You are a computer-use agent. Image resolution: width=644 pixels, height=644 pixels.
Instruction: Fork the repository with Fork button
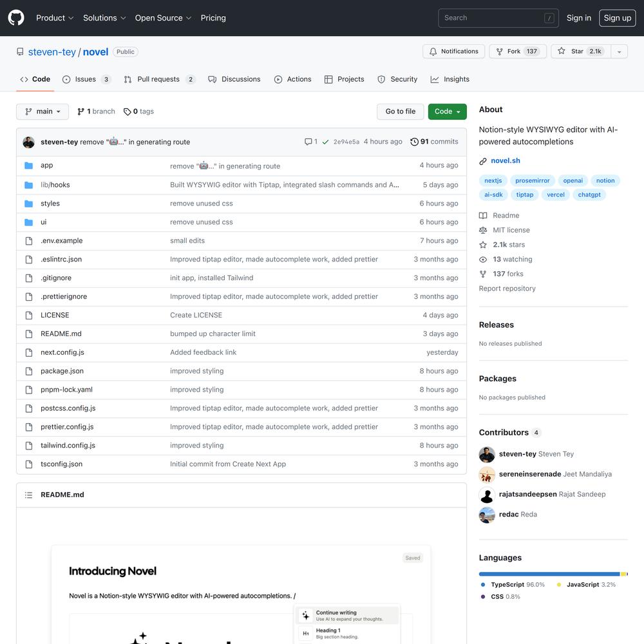pyautogui.click(x=518, y=52)
